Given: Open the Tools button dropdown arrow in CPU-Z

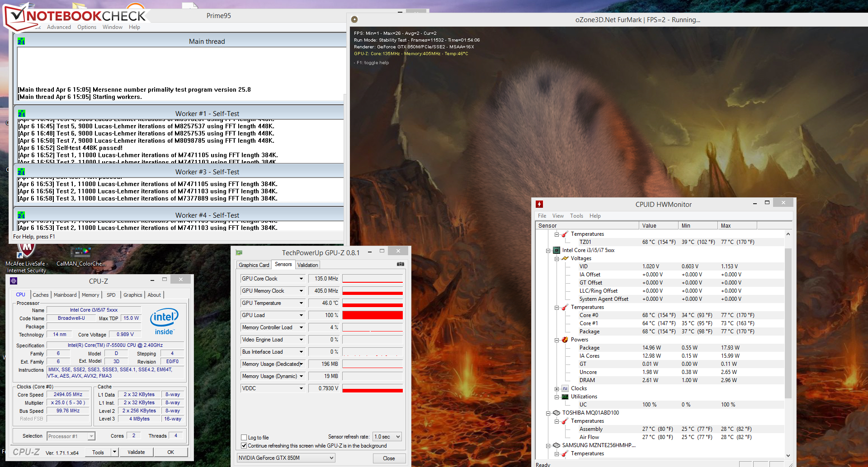Looking at the screenshot, I should 114,452.
